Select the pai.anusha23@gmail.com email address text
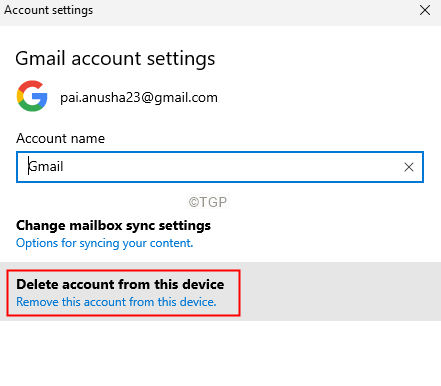Viewport: 441px width, 386px height. click(139, 98)
